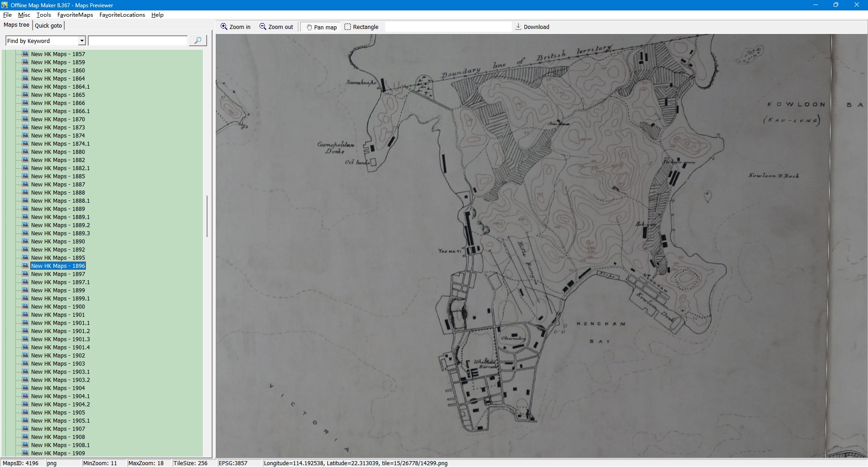
Task: Click the keyword search text field
Action: (138, 41)
